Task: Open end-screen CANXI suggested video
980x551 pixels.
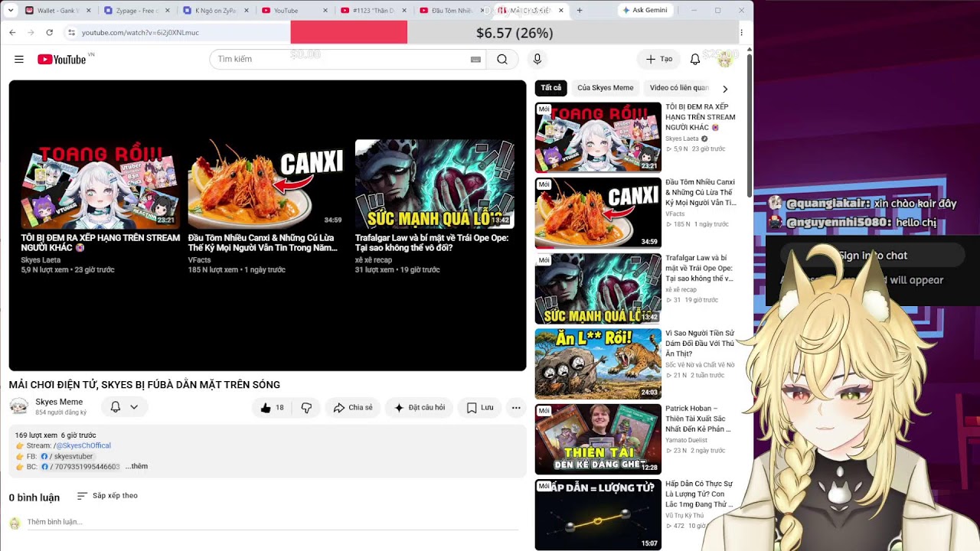Action: pyautogui.click(x=267, y=184)
